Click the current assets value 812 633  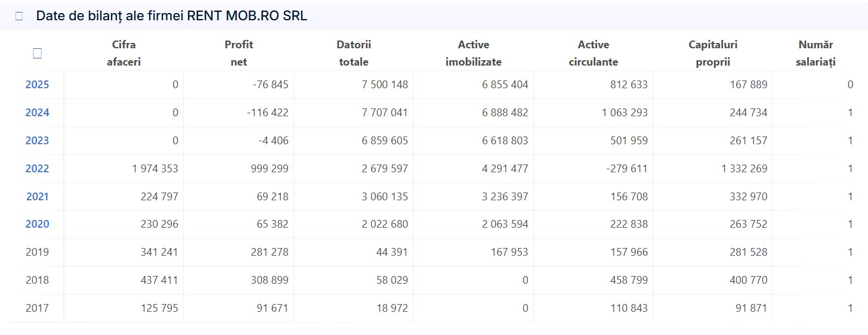(629, 85)
